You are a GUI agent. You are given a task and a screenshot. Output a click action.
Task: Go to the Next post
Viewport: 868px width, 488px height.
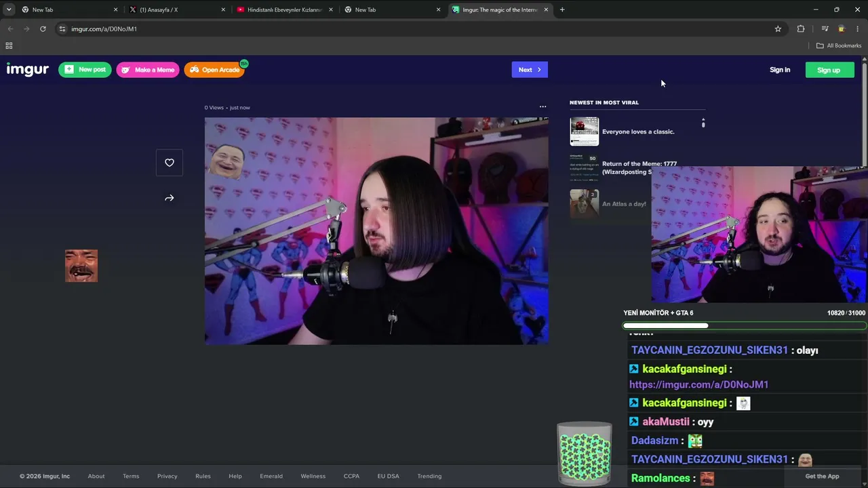(530, 70)
